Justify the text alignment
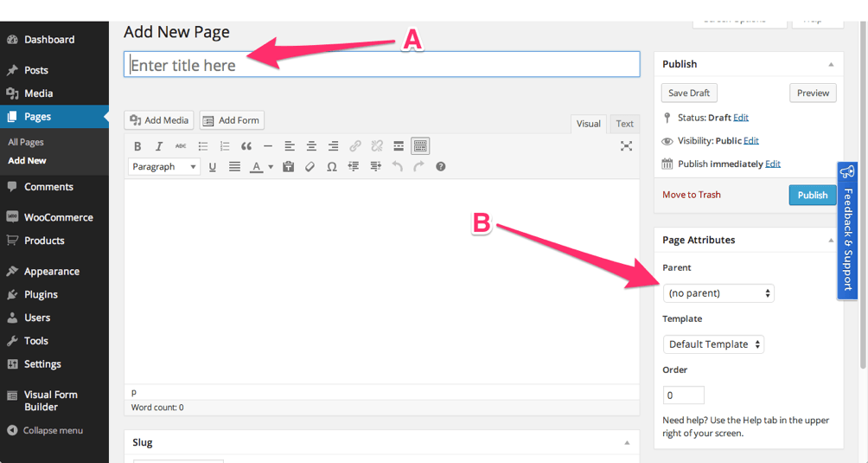The image size is (868, 463). [234, 167]
